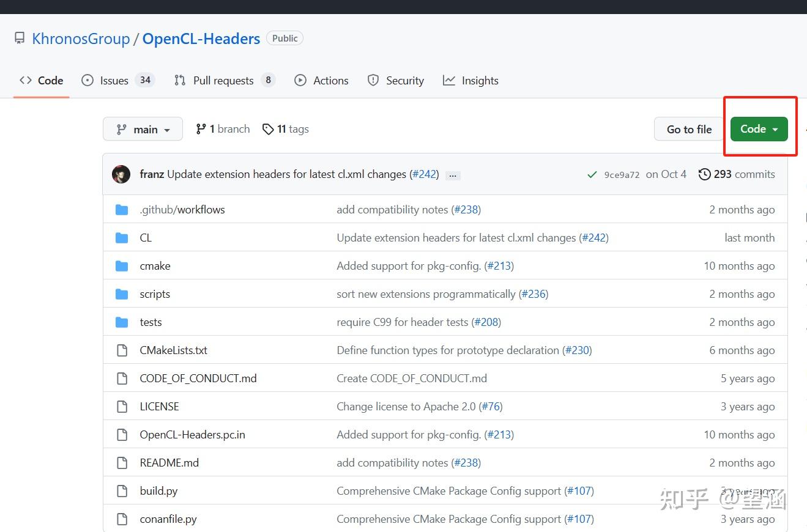Click the repository icon beside KhronosGroup
Screen dimensions: 807x532
(x=20, y=39)
